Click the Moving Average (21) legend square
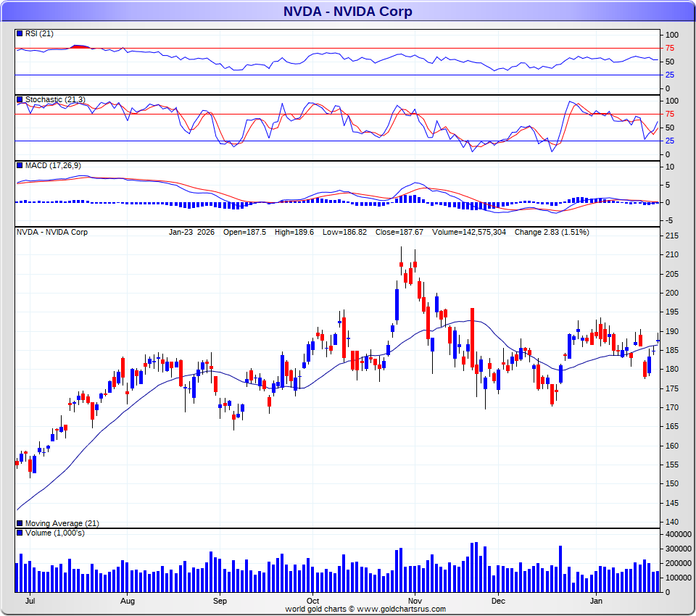 pos(20,523)
